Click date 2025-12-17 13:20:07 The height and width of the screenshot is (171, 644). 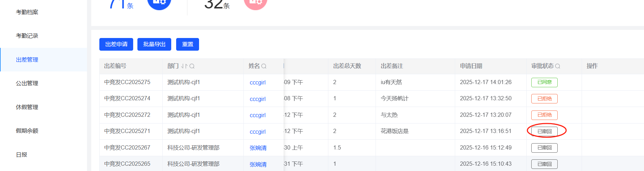[x=485, y=115]
